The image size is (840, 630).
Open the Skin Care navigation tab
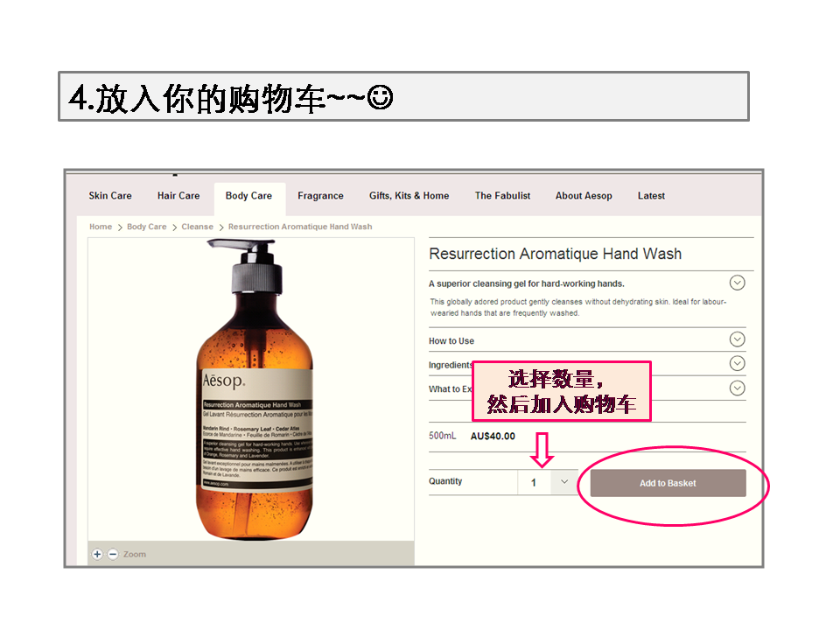110,196
